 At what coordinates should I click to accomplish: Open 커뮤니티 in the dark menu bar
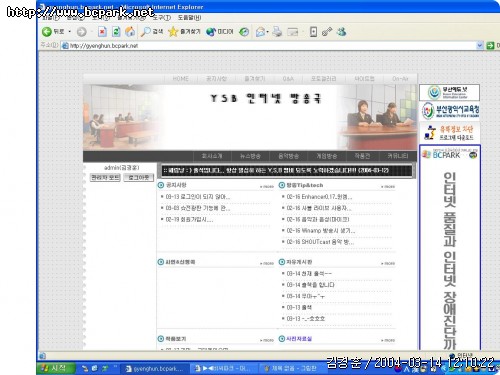point(398,156)
